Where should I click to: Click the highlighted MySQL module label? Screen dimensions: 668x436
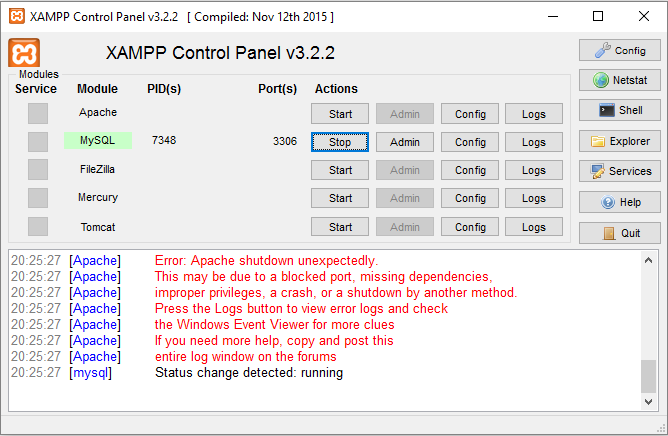[98, 140]
